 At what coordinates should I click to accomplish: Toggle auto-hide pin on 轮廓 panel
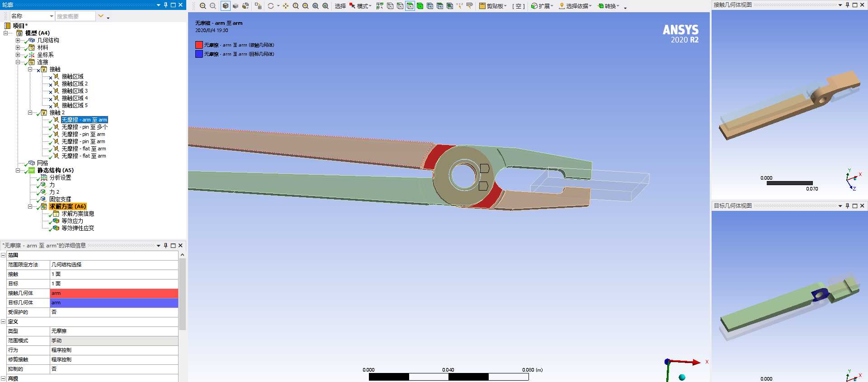pos(165,5)
